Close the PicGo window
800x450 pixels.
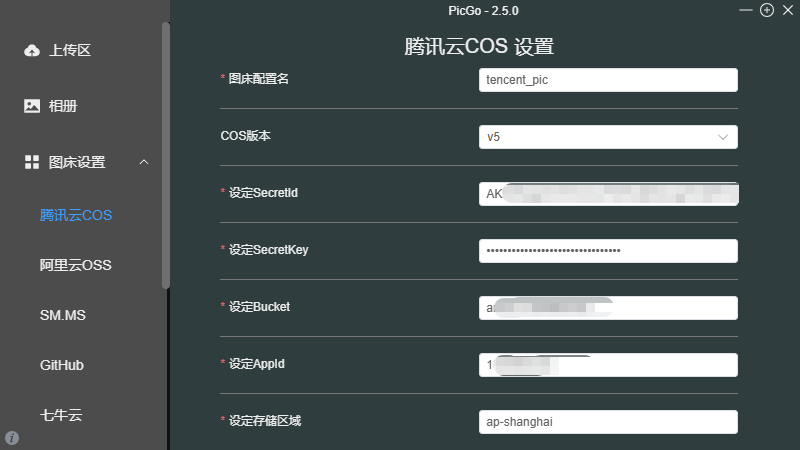pos(787,10)
